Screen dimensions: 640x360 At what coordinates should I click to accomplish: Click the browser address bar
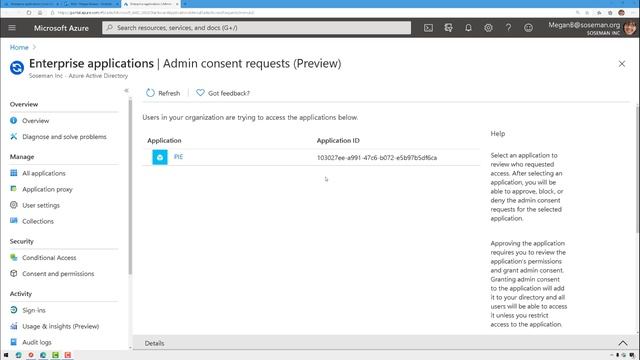(x=310, y=13)
